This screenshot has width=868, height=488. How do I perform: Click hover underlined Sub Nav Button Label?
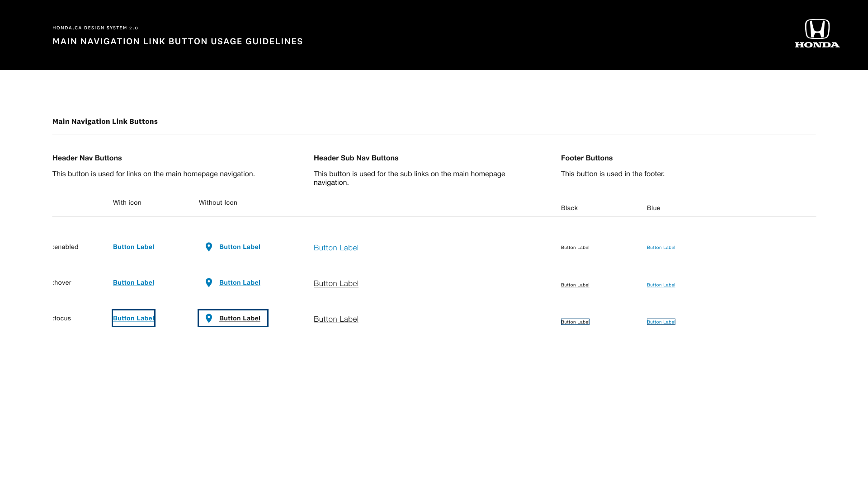click(x=336, y=283)
